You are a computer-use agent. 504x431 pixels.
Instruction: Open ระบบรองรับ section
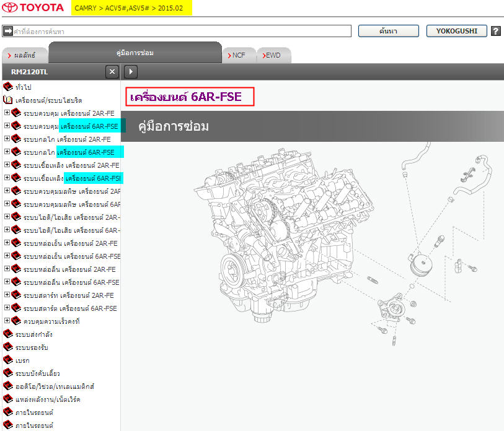(32, 347)
